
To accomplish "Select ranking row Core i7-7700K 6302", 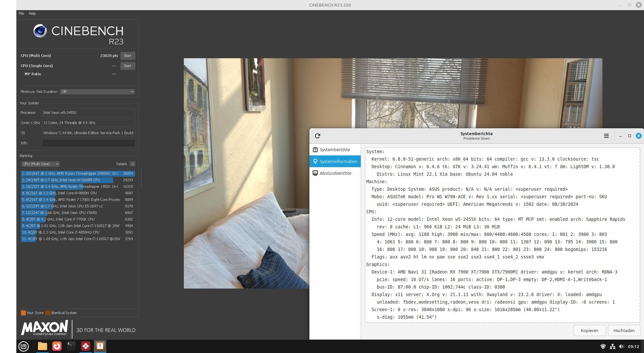I will [78, 219].
